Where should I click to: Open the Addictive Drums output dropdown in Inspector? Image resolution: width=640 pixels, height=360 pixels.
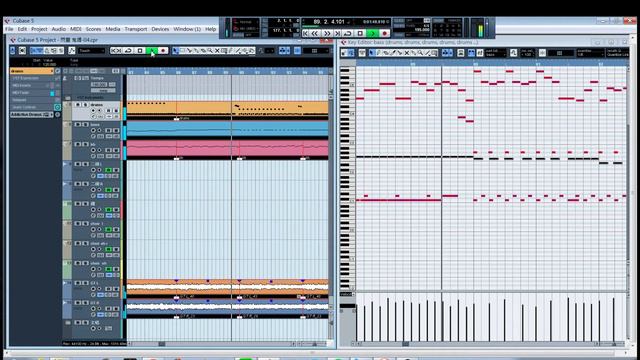coord(31,115)
